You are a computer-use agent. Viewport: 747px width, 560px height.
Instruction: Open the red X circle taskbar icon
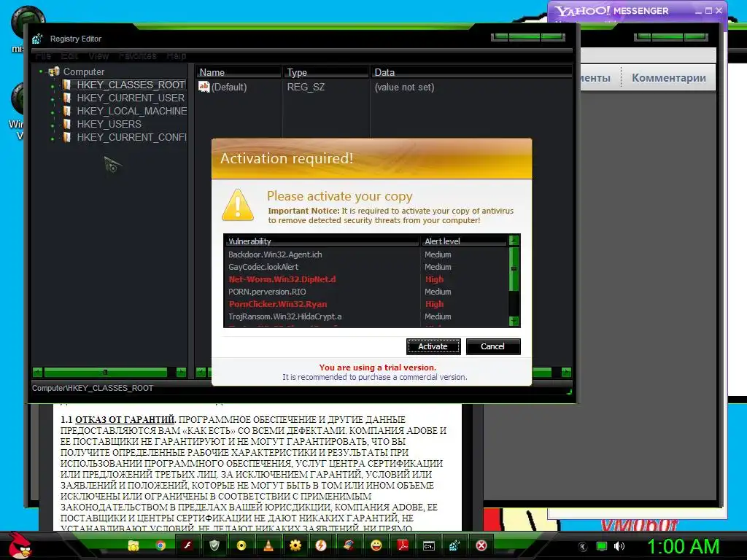point(481,545)
